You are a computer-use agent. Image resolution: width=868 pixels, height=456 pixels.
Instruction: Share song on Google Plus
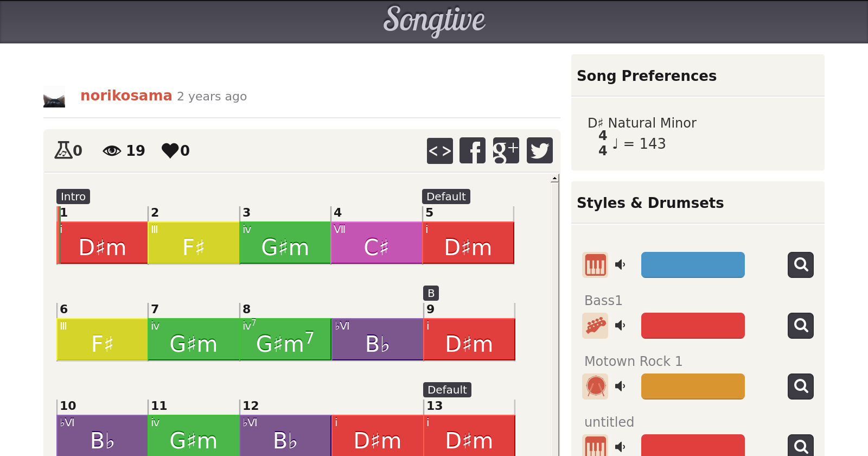506,150
